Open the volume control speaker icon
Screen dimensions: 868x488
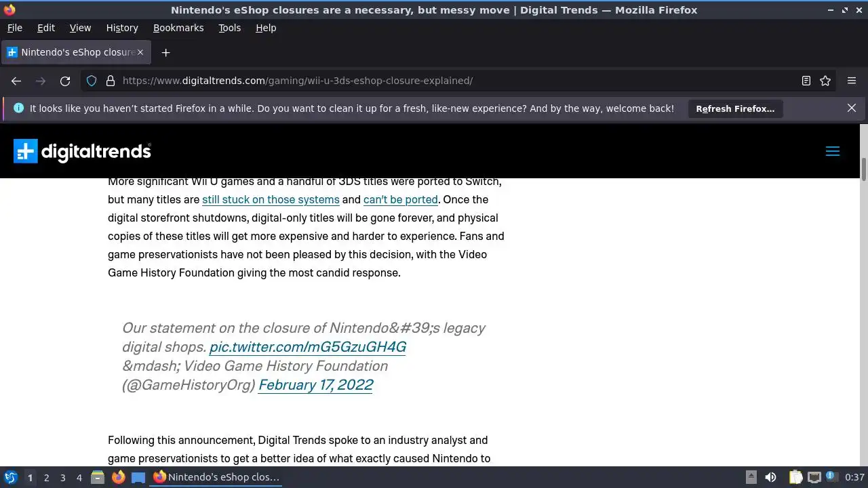tap(770, 477)
